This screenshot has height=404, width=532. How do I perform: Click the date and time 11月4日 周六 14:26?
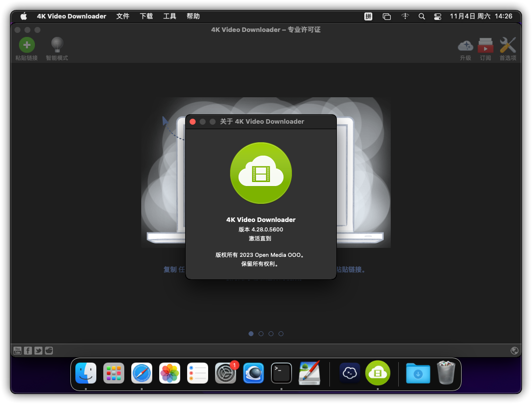[x=481, y=16]
